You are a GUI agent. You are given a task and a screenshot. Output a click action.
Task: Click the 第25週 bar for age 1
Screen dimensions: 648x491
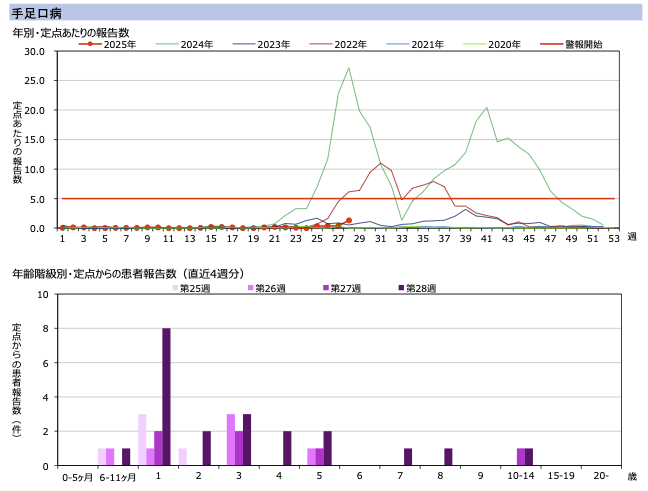click(142, 440)
